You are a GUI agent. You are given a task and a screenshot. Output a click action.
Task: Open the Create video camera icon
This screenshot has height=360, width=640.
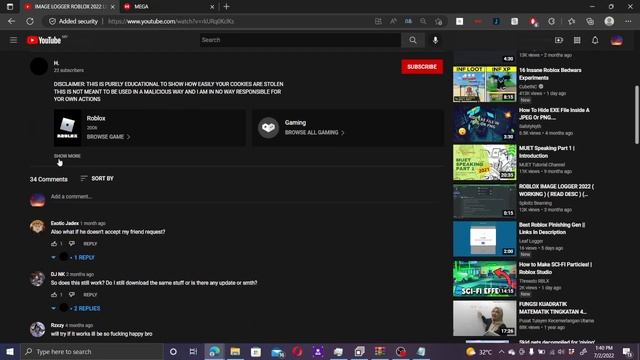[x=559, y=40]
